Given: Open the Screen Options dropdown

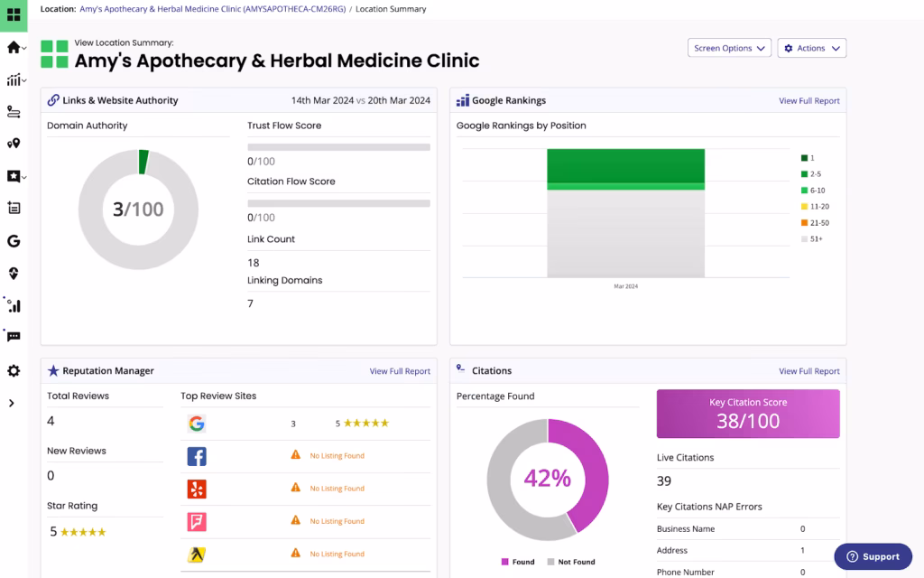Looking at the screenshot, I should point(729,48).
